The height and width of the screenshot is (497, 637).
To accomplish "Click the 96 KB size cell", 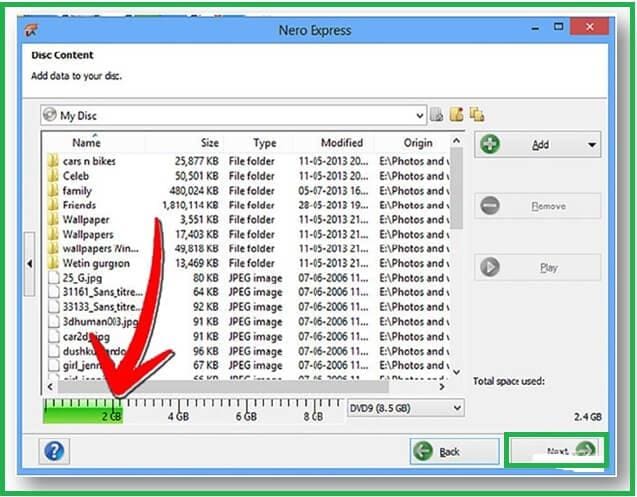I will coord(206,351).
